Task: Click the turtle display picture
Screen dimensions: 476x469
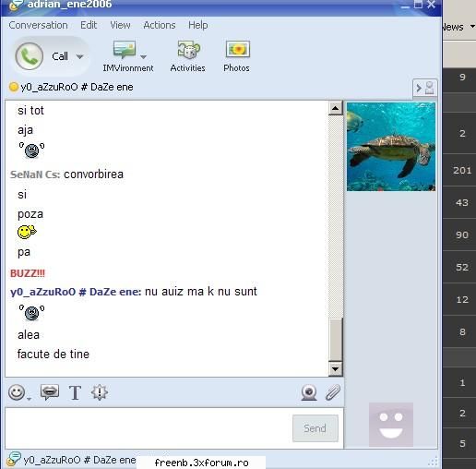Action: (391, 147)
